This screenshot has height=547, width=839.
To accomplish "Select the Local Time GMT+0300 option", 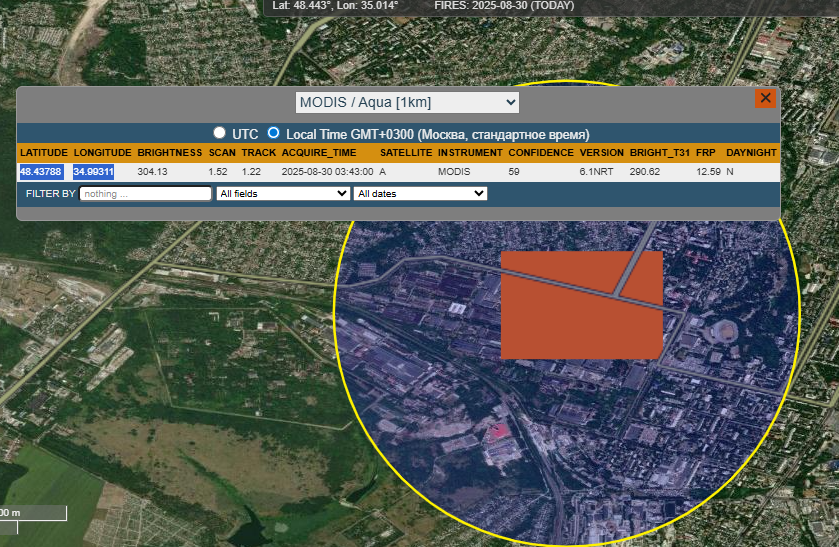I will 273,133.
